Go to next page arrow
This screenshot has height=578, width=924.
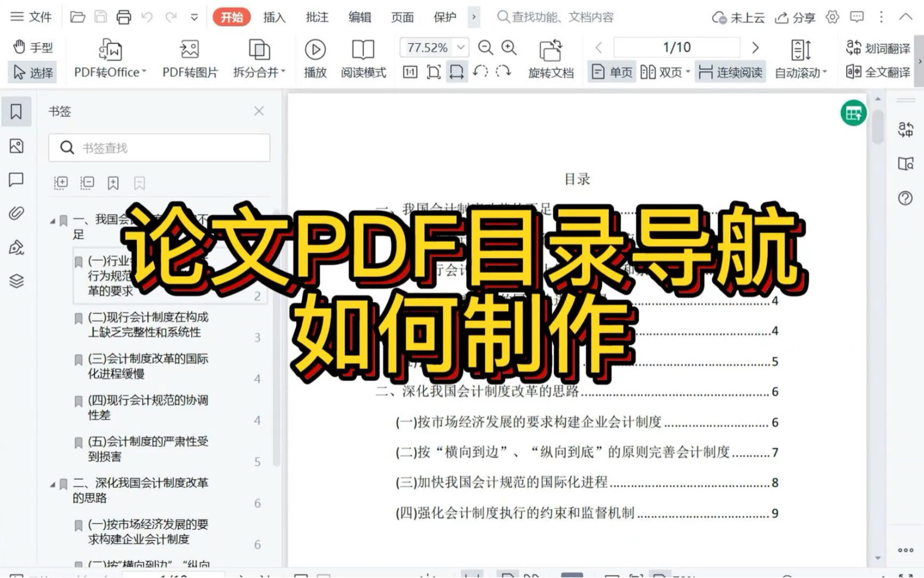point(755,47)
